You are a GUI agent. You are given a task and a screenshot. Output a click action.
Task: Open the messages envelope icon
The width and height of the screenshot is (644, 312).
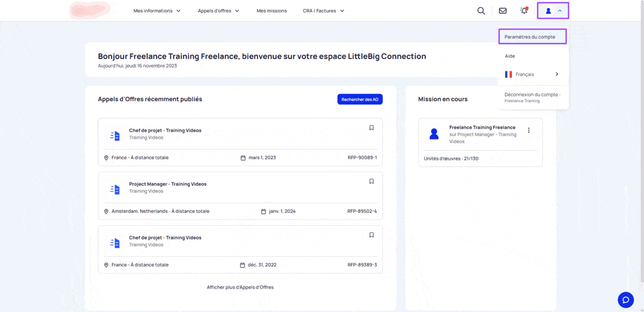pos(502,11)
